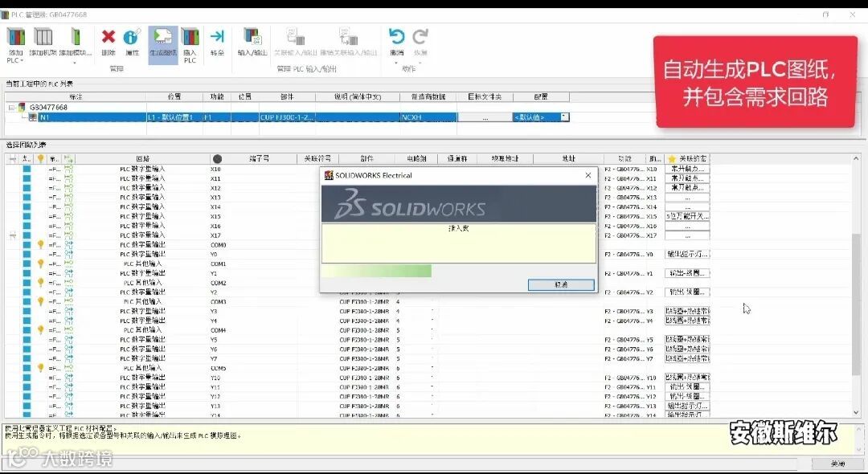Click the 常开触点 macro button in X10 row
The width and height of the screenshot is (868, 474).
click(687, 169)
